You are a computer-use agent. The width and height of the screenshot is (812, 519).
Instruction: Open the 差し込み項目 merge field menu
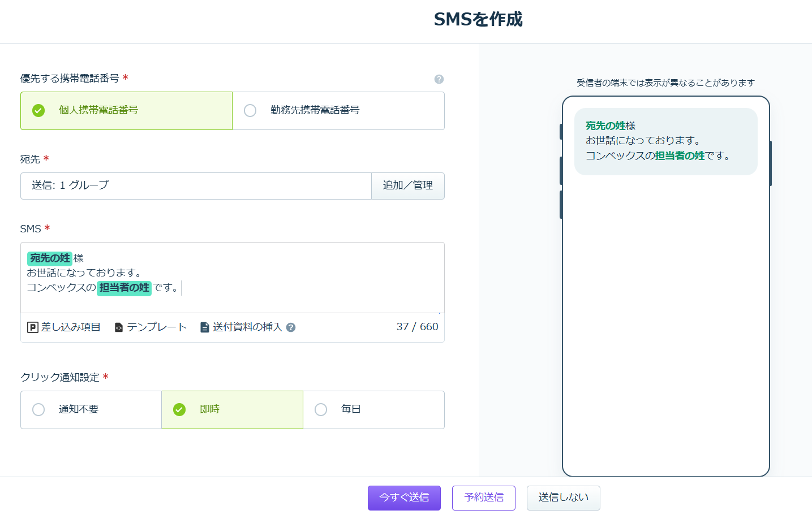[64, 327]
